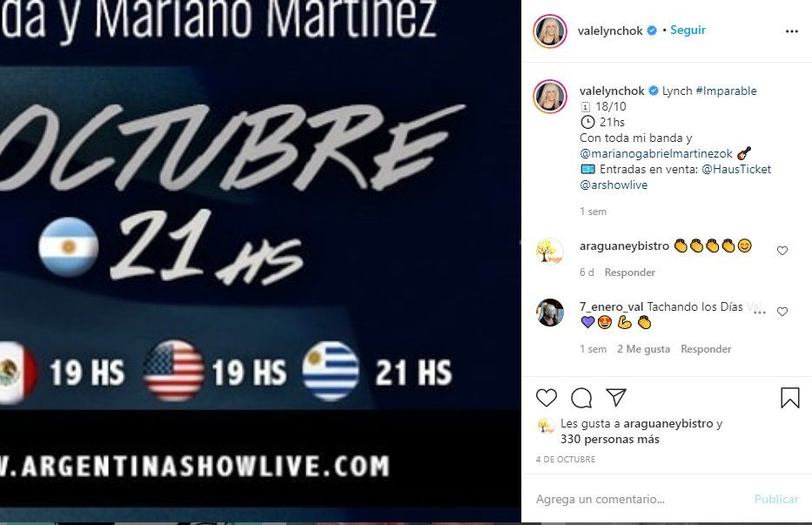
Task: Open the @HausTicket mention
Action: click(x=736, y=169)
